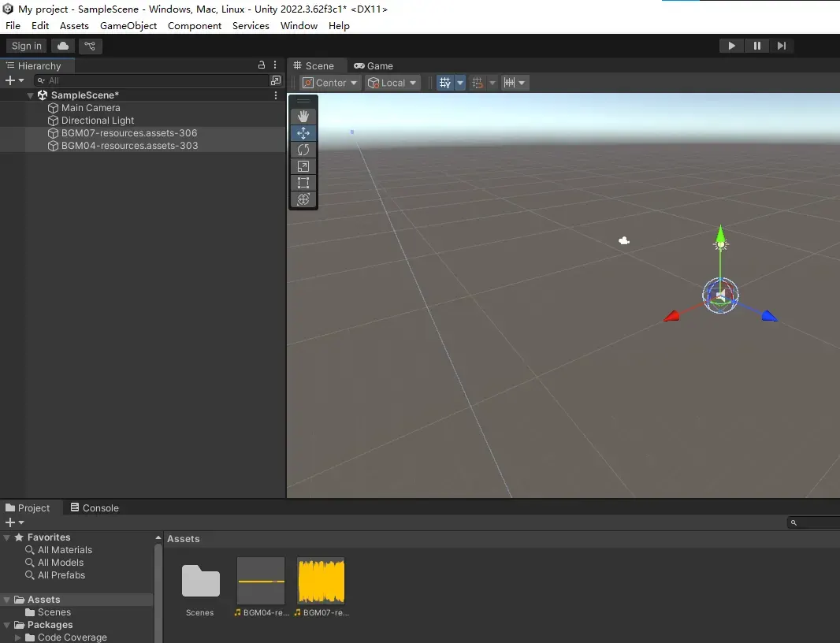The width and height of the screenshot is (840, 643).
Task: Open the Local rotation mode dropdown
Action: (392, 83)
